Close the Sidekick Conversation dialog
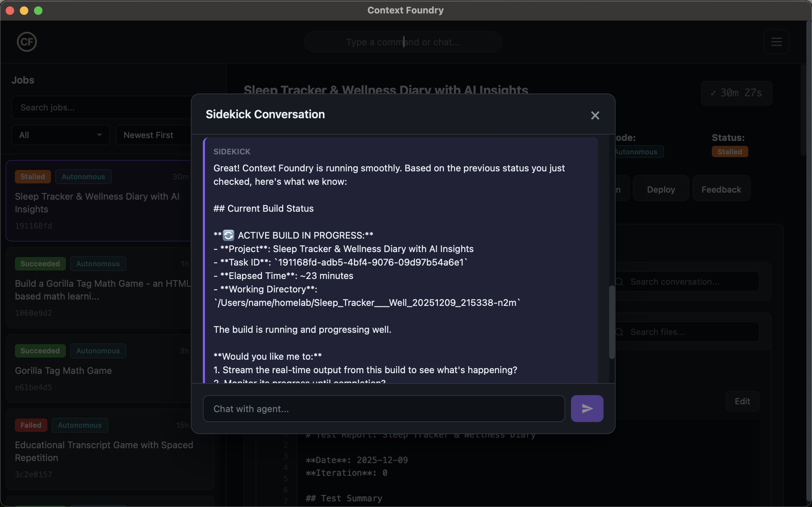Image resolution: width=812 pixels, height=507 pixels. (x=595, y=115)
